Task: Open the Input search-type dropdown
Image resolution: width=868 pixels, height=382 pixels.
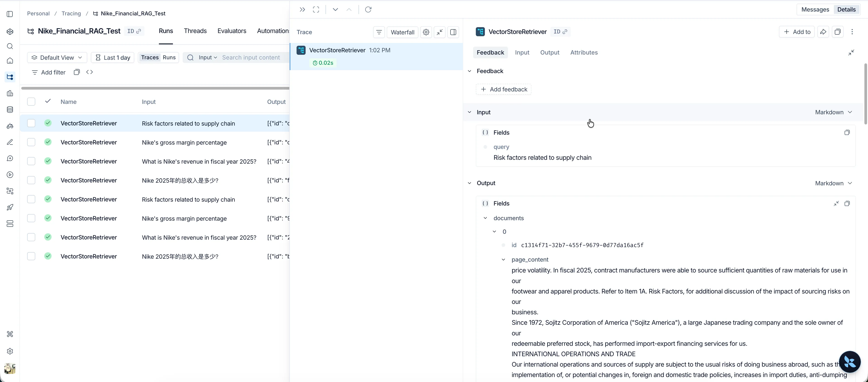Action: 208,58
